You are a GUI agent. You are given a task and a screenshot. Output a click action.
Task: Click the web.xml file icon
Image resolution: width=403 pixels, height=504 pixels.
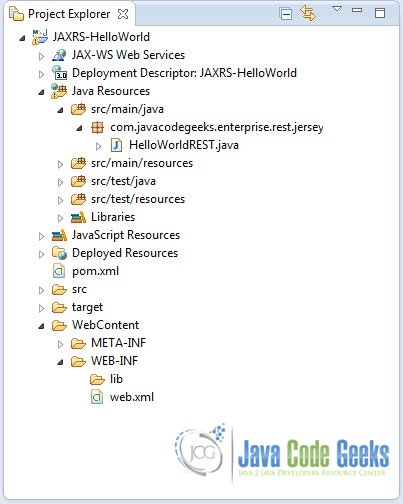(97, 397)
